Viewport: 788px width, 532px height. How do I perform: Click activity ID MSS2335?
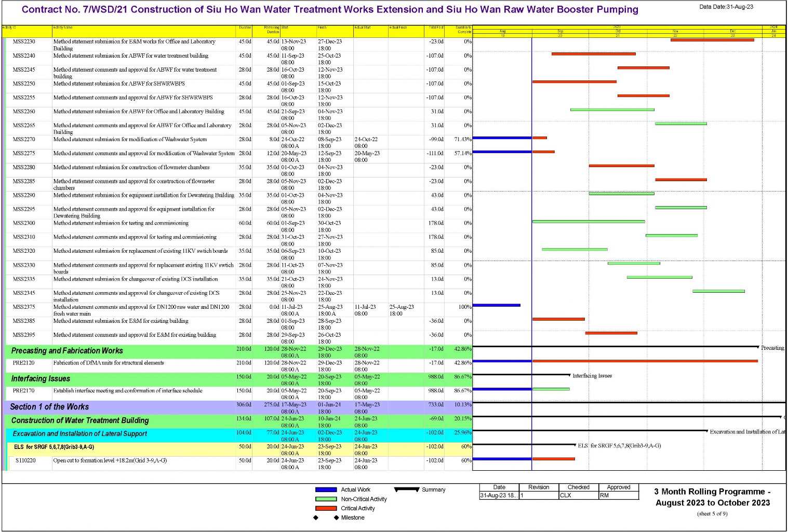[x=24, y=279]
